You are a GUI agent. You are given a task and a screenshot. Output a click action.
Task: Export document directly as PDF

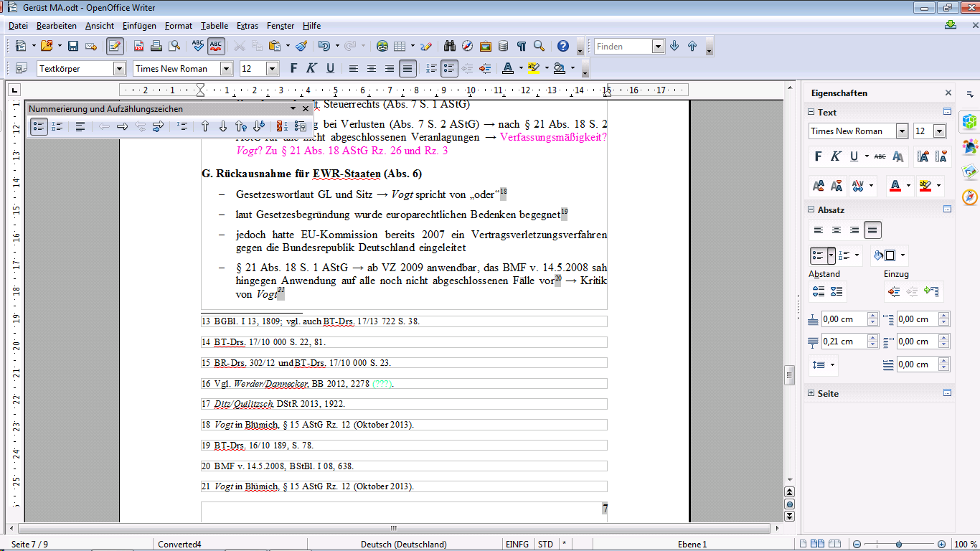pos(138,46)
